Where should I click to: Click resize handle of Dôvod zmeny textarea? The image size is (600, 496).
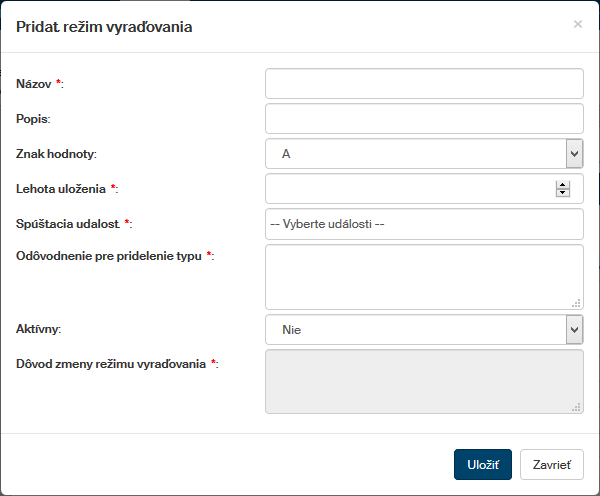click(x=576, y=407)
